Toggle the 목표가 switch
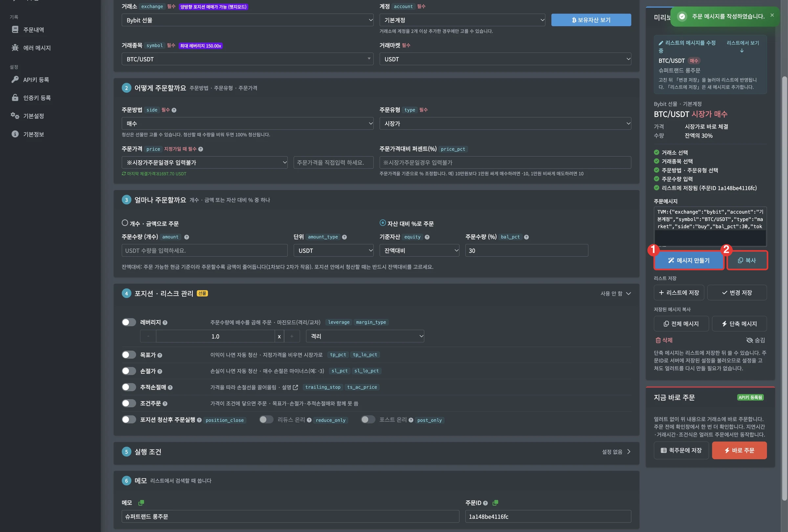788x532 pixels. tap(128, 355)
